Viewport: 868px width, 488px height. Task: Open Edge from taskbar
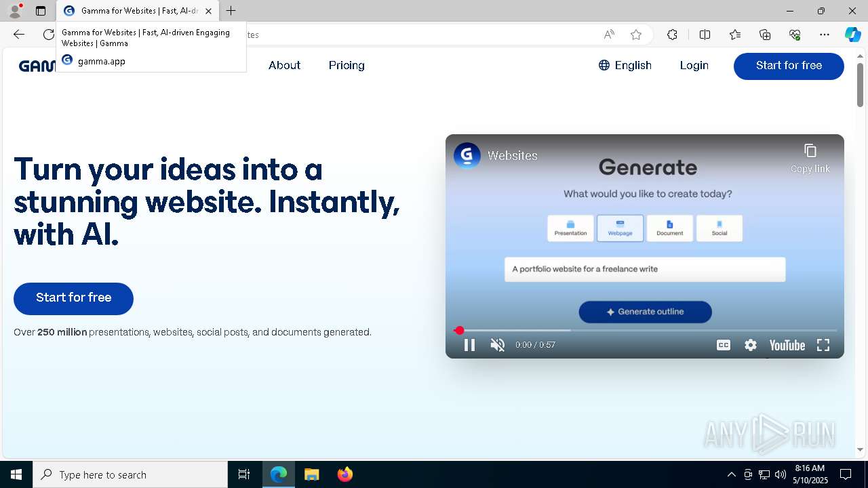tap(279, 474)
